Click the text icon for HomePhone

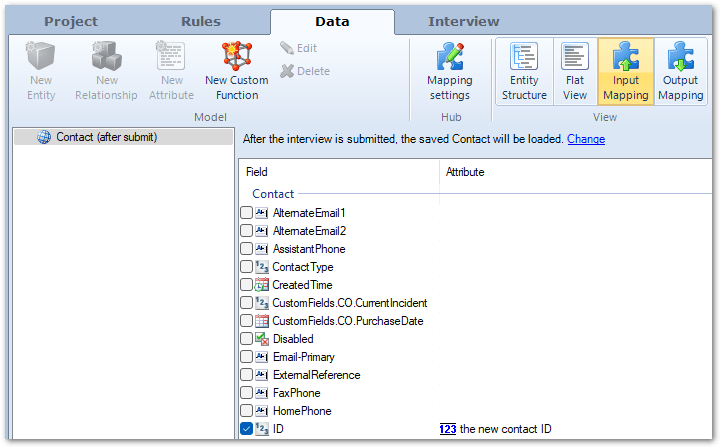(x=262, y=410)
